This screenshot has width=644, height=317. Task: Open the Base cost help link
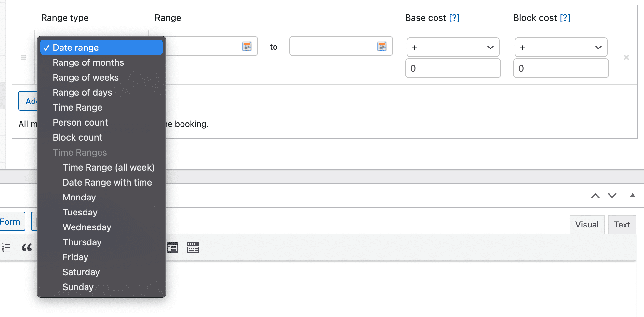coord(455,18)
